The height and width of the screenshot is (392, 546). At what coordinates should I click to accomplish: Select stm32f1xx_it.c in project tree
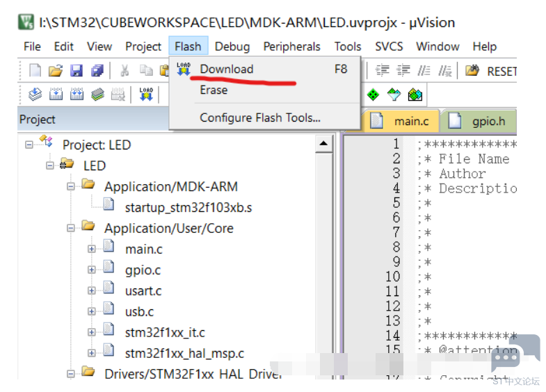[165, 333]
